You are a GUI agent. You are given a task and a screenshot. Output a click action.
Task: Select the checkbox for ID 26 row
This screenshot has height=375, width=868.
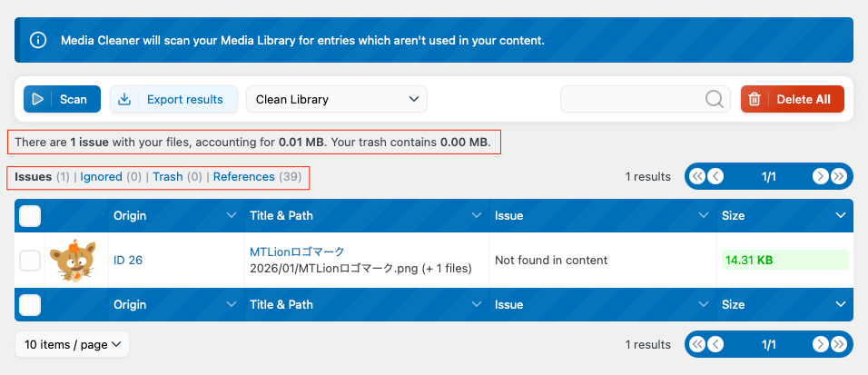30,260
